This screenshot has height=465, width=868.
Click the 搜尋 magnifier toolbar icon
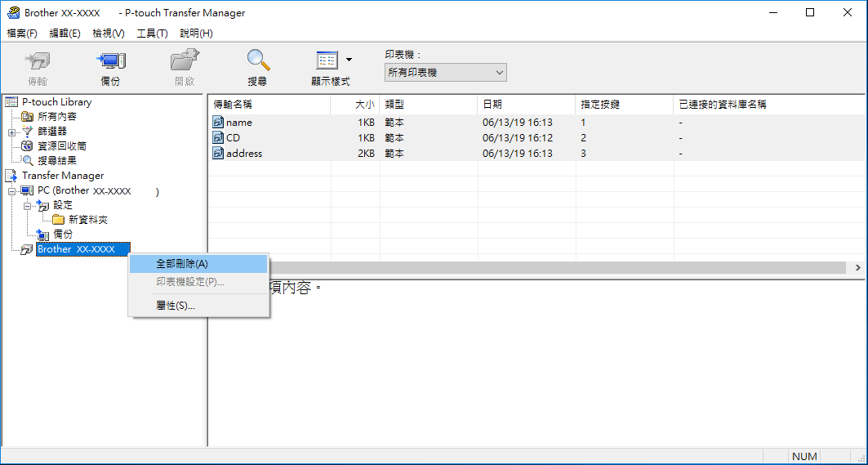coord(257,60)
